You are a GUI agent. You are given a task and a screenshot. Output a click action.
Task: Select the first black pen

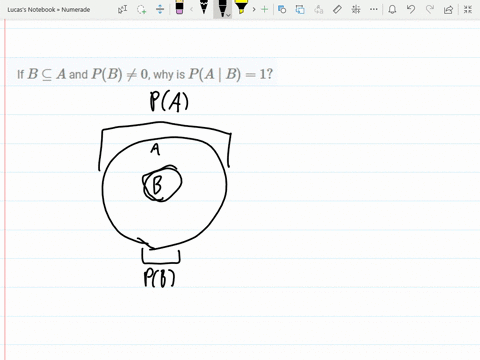tap(204, 7)
